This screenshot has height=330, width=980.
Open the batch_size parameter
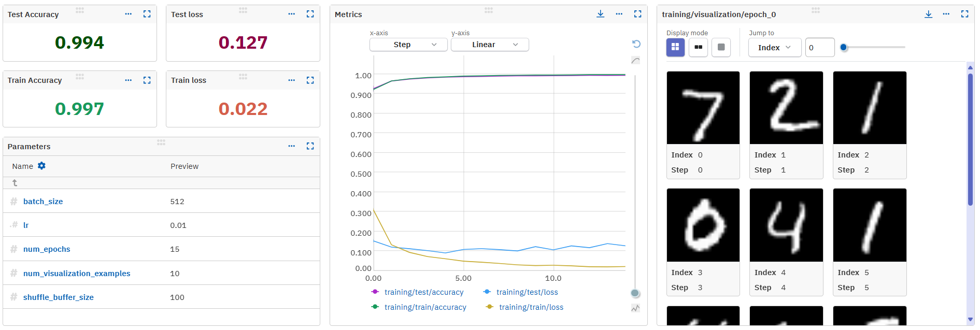pos(43,202)
